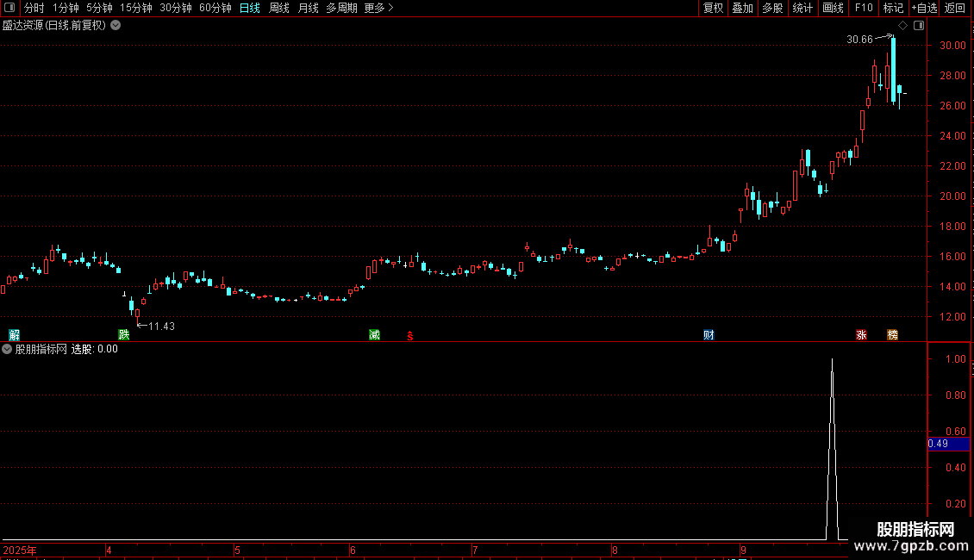Add stock via +自选 button
Screen dimensions: 974x560
pyautogui.click(x=924, y=8)
